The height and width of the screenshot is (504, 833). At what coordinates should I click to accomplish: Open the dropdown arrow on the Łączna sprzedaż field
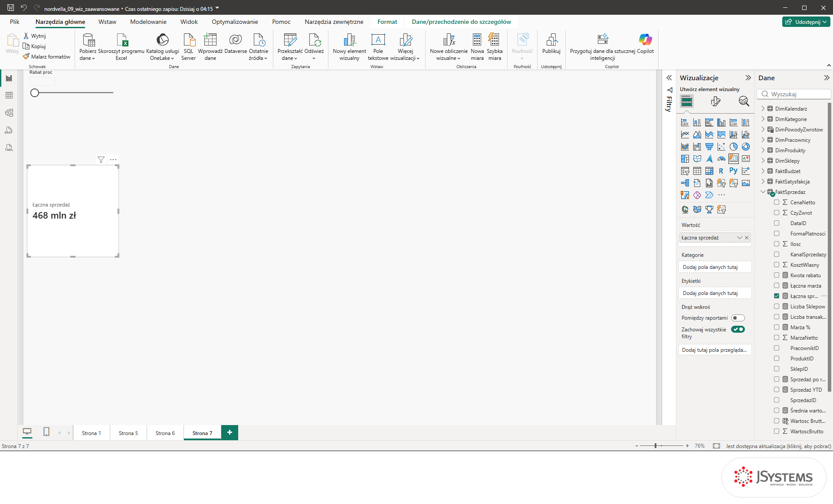click(x=740, y=238)
